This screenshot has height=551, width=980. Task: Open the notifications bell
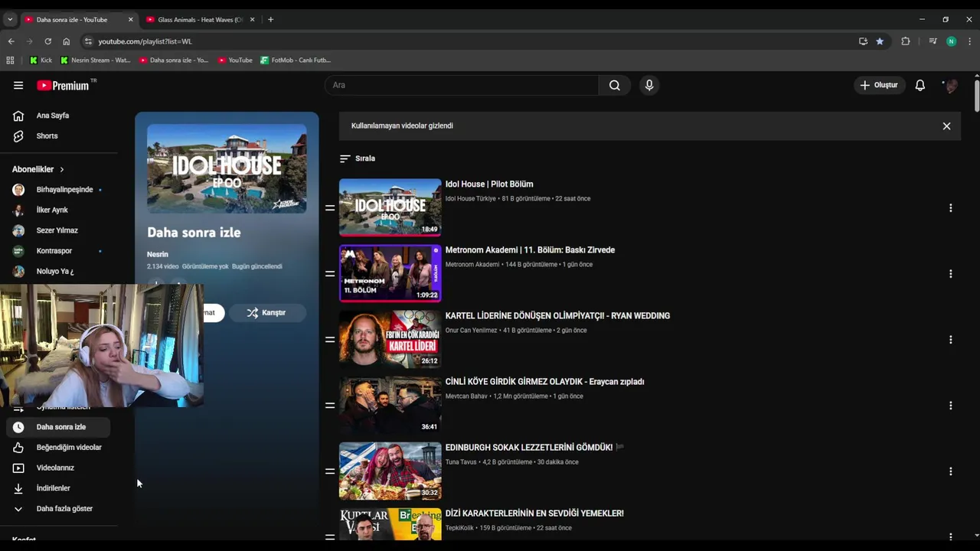coord(920,85)
